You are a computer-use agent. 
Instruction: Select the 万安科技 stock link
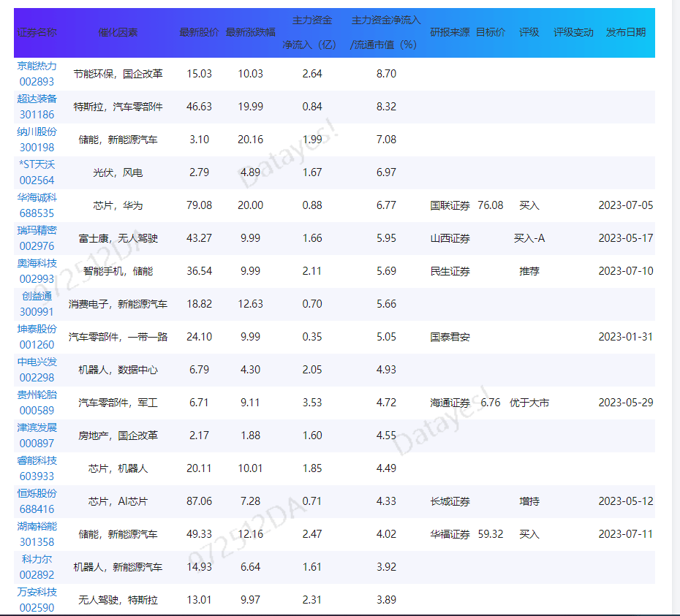(37, 592)
